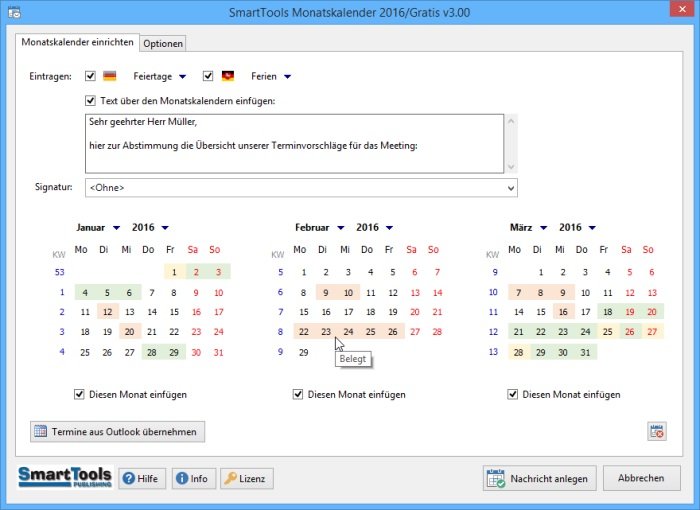
Task: Select February 9 highlighted day
Action: [x=326, y=293]
